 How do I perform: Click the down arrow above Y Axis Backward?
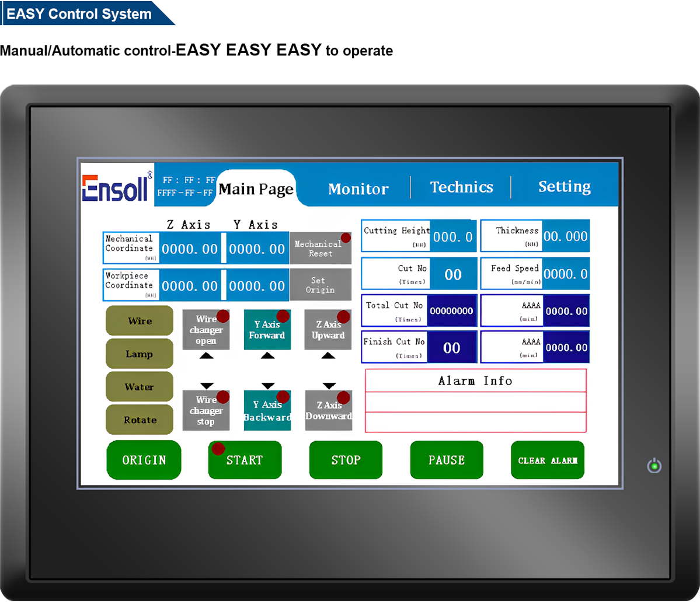268,386
